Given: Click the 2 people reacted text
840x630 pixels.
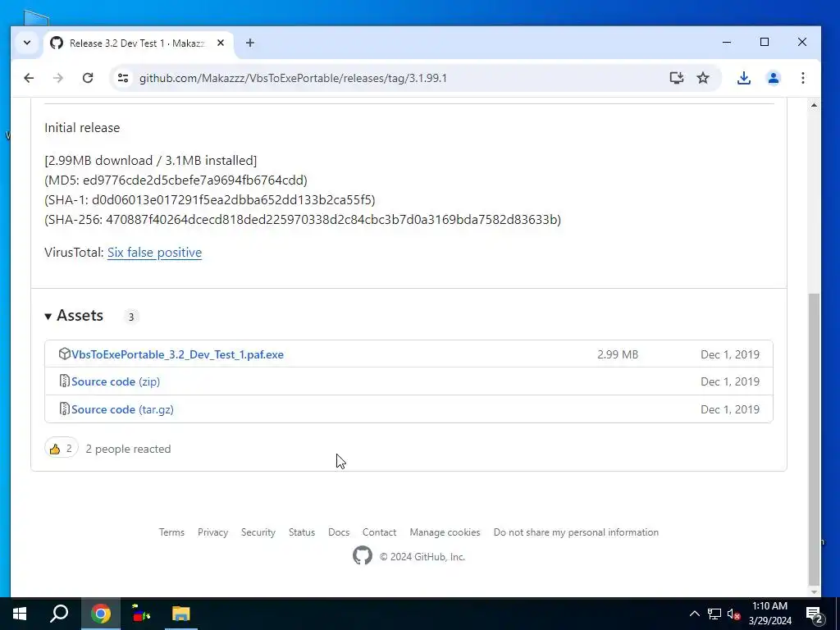Looking at the screenshot, I should [128, 449].
